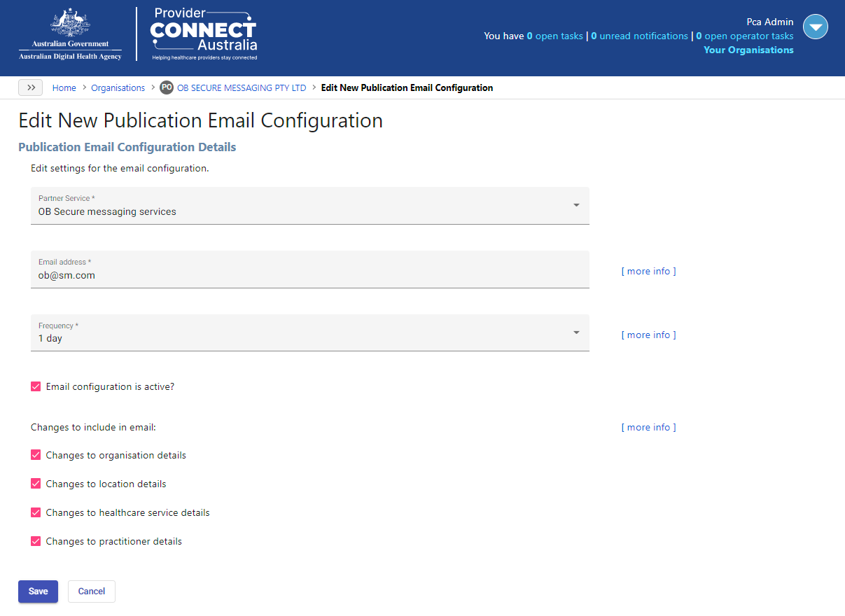Click the Australian Government crest logo
This screenshot has width=845, height=616.
(69, 31)
